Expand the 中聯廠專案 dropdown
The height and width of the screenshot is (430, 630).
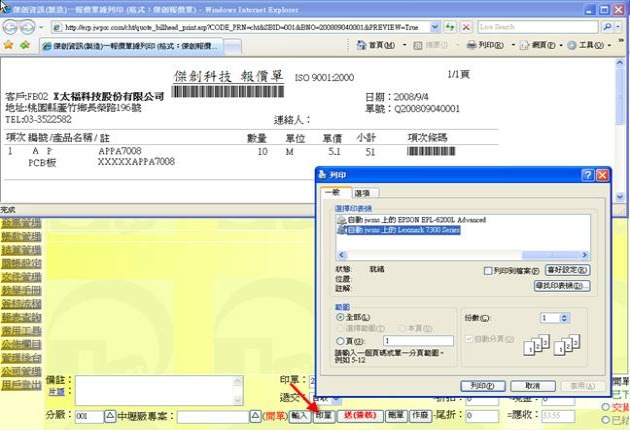(254, 415)
